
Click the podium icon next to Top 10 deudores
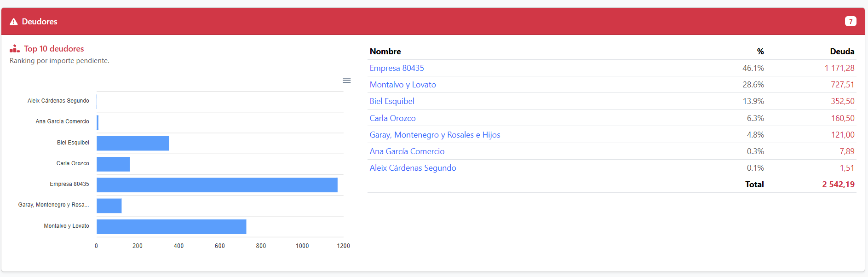click(15, 48)
